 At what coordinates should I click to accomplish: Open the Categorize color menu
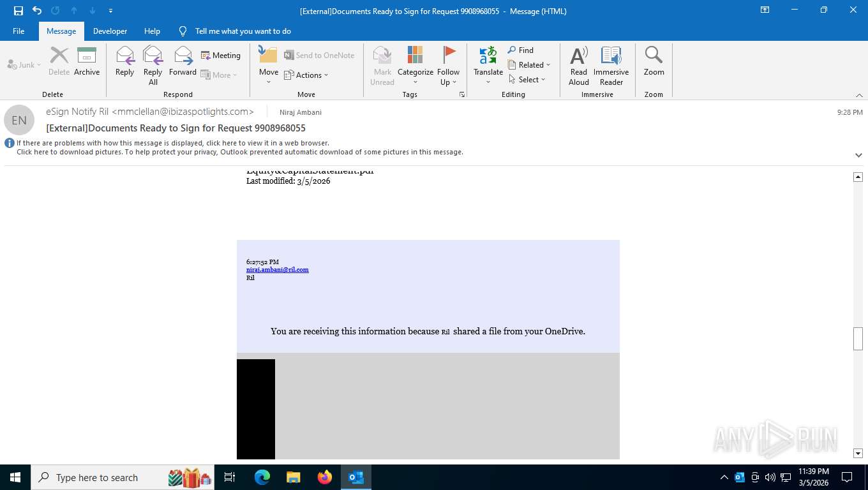tap(415, 65)
